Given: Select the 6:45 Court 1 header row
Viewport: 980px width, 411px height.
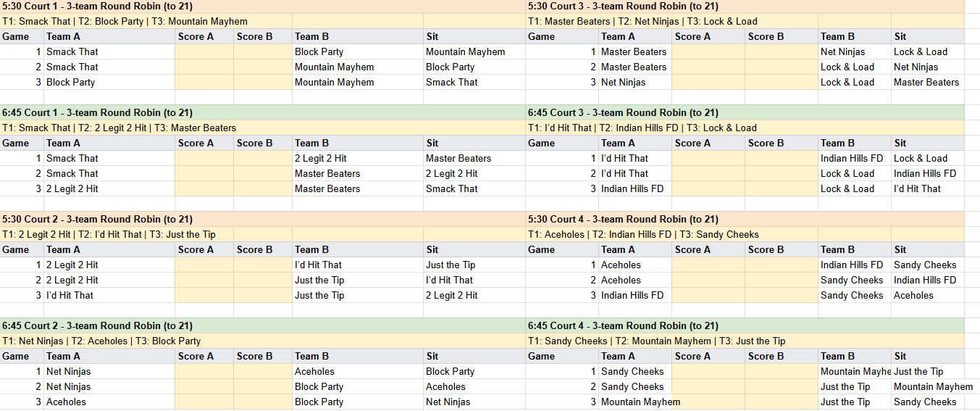Looking at the screenshot, I should [263, 112].
